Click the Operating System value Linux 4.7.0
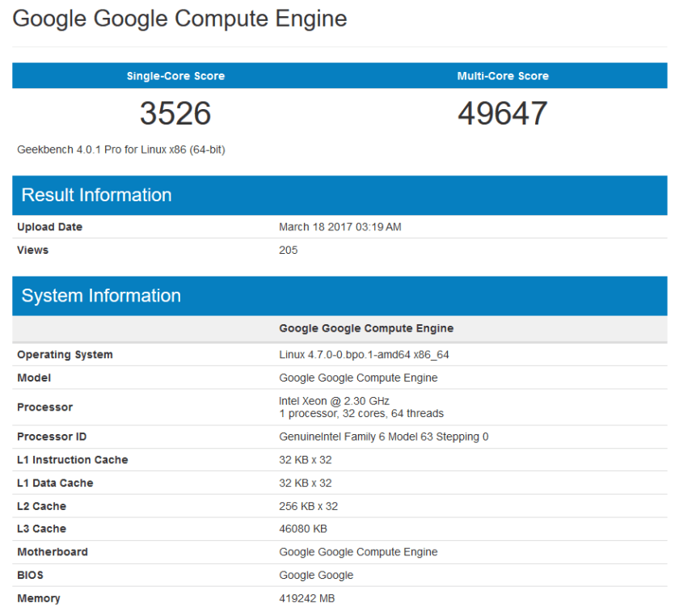The width and height of the screenshot is (679, 616). click(364, 355)
